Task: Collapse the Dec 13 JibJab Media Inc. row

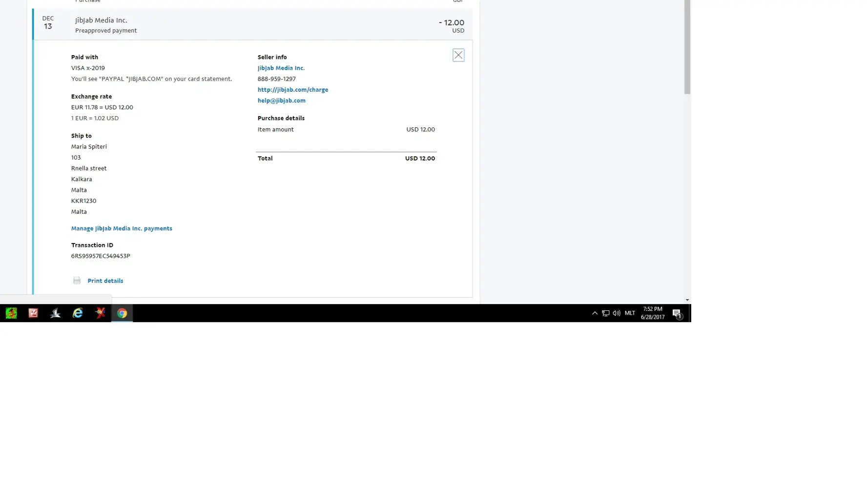Action: click(253, 24)
